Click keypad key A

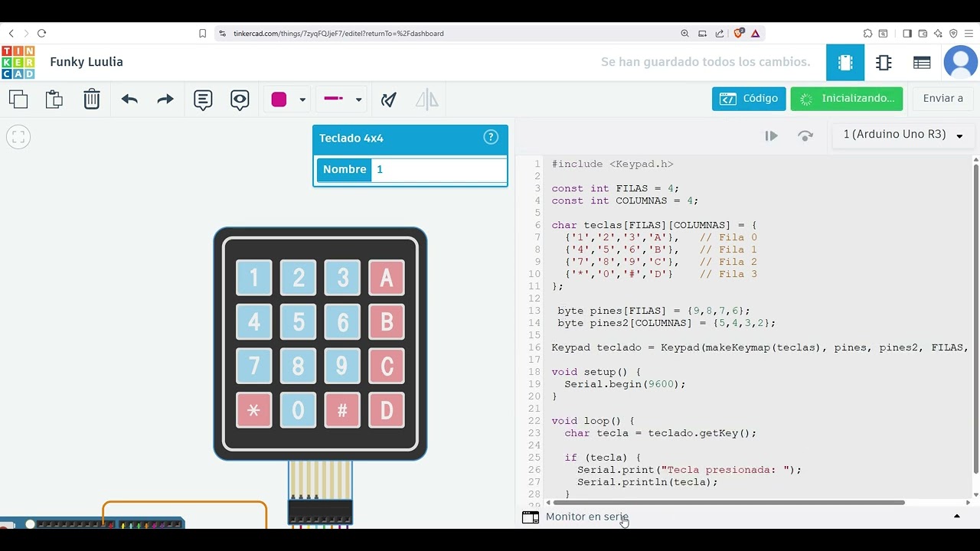coord(387,278)
